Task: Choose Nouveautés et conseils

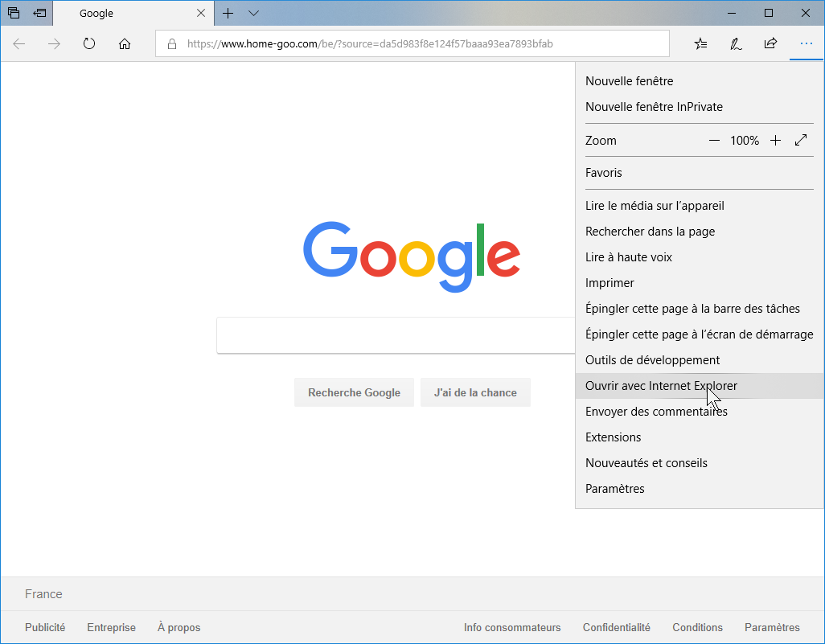Action: pyautogui.click(x=700, y=464)
